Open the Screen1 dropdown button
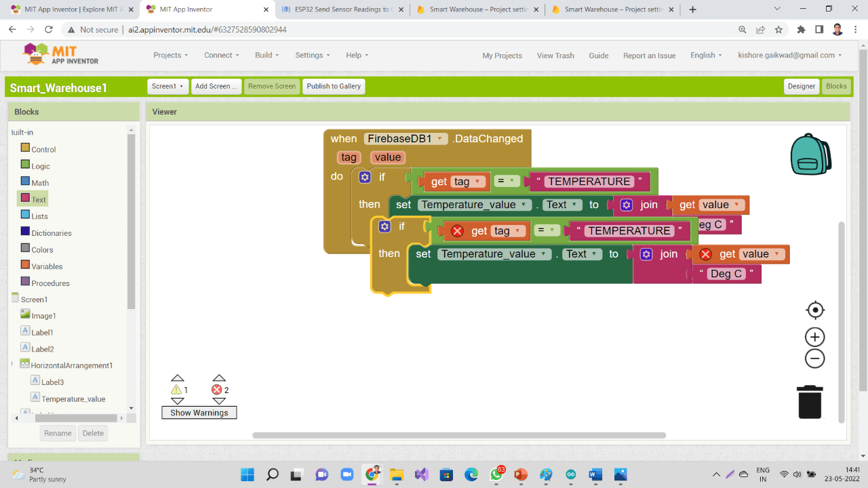The width and height of the screenshot is (868, 488). (x=167, y=86)
